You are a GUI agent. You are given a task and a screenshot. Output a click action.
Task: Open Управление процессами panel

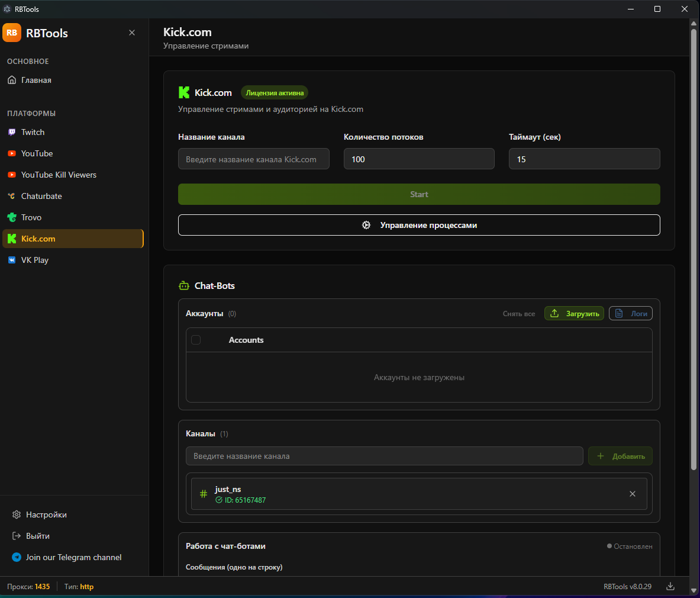pyautogui.click(x=419, y=225)
